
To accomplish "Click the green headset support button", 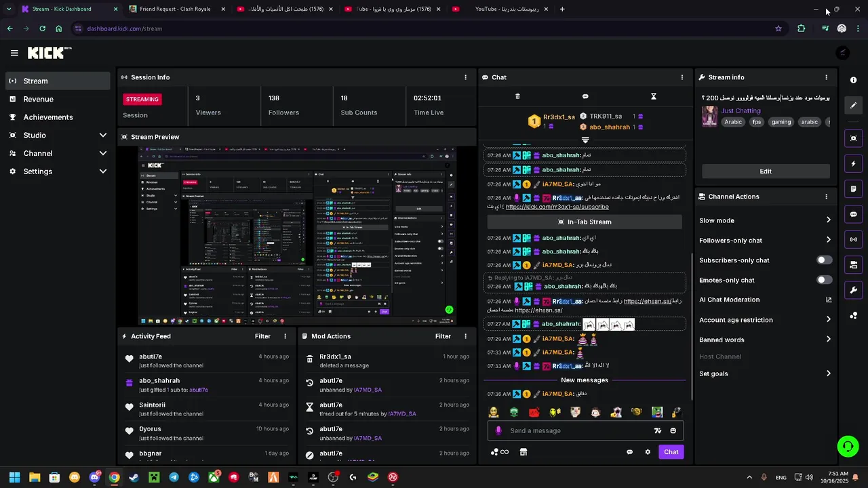I will (x=848, y=445).
